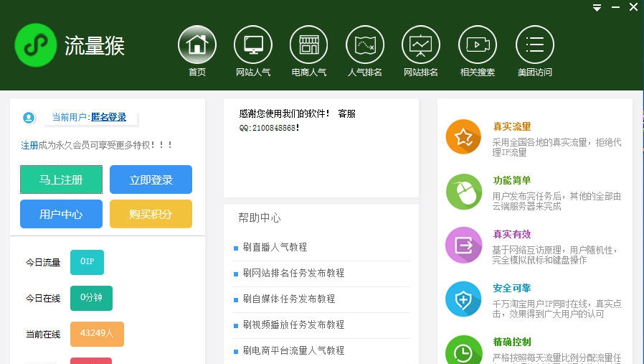Viewport: 644px width, 364px height.
Task: Open the 美团访问 list icon
Action: 534,45
